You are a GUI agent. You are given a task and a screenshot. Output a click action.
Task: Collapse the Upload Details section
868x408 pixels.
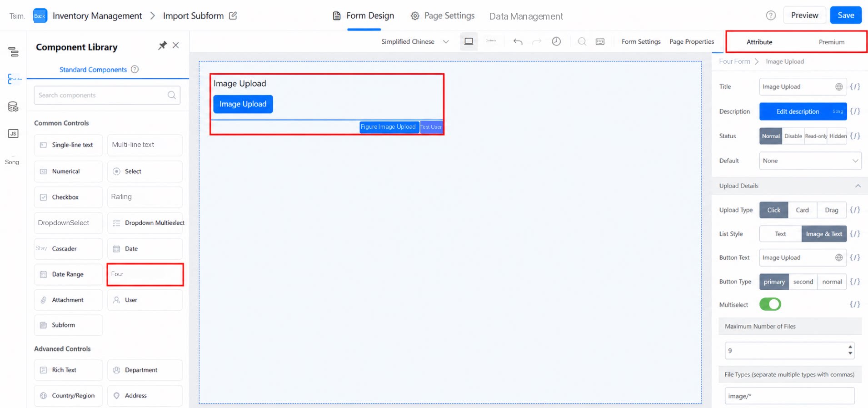click(x=858, y=186)
